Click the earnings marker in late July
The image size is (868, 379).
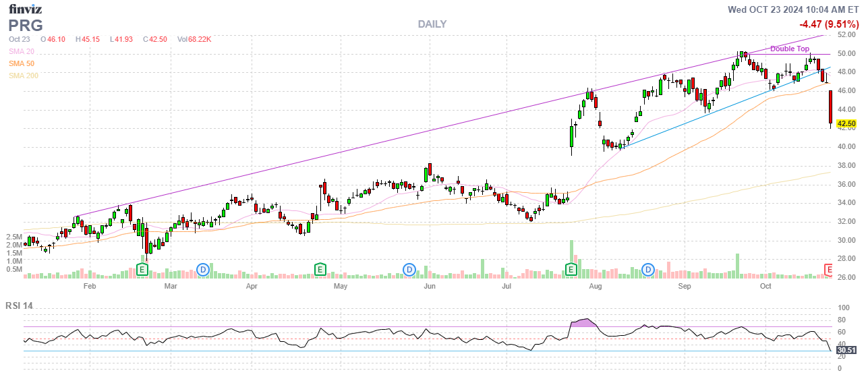point(571,270)
